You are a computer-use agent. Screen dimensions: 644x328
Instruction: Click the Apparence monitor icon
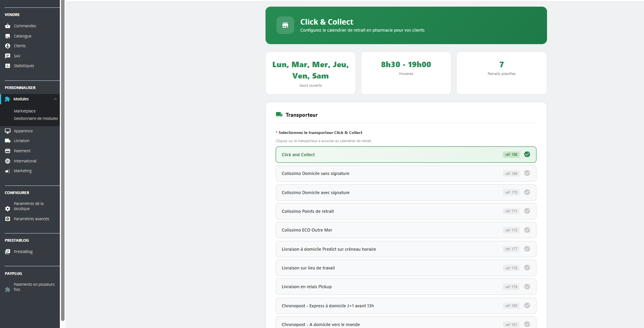point(7,131)
